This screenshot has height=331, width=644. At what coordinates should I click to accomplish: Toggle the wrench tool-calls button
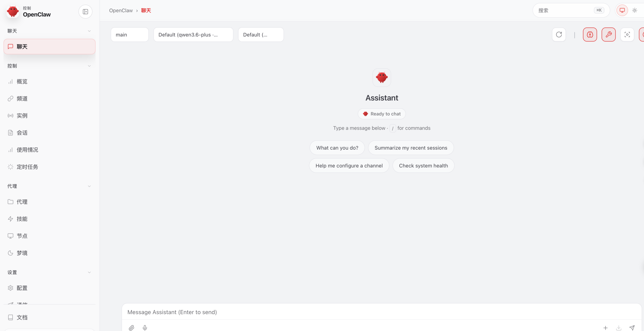tap(608, 34)
